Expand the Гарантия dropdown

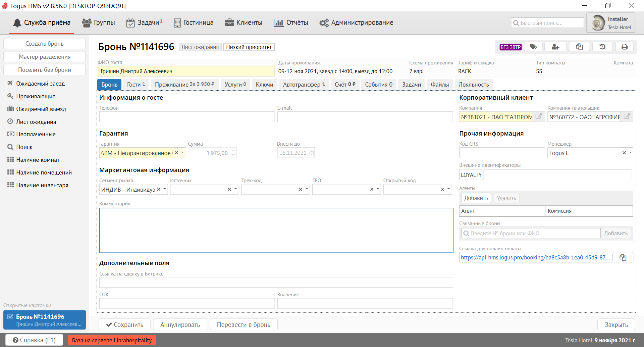pyautogui.click(x=183, y=153)
